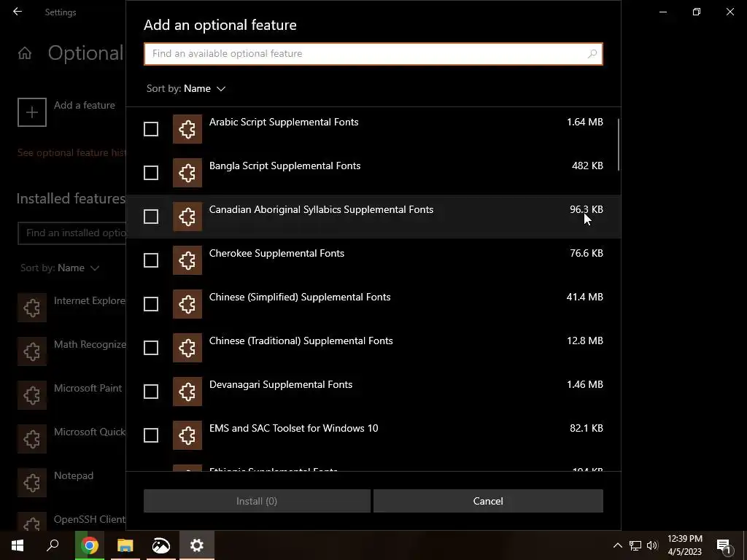Viewport: 747px width, 560px height.
Task: Open taskbar Search magnifier
Action: point(53,545)
